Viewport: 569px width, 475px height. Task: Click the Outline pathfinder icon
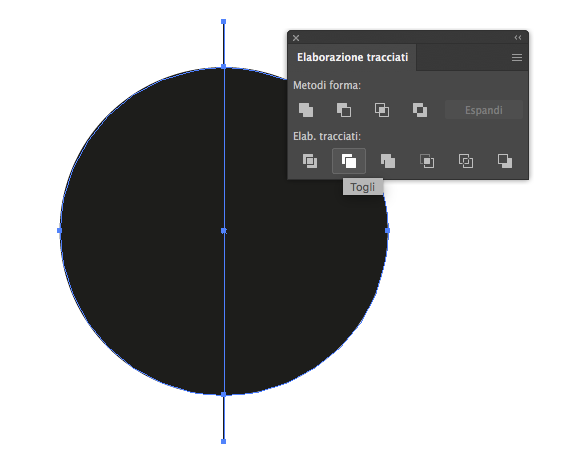click(466, 161)
